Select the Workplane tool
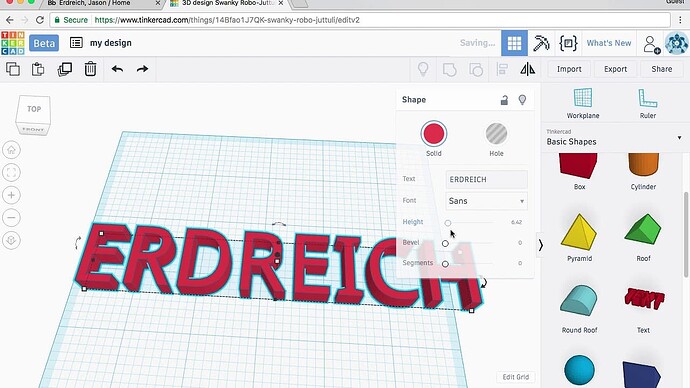Screen dimensions: 690x388 [583, 103]
